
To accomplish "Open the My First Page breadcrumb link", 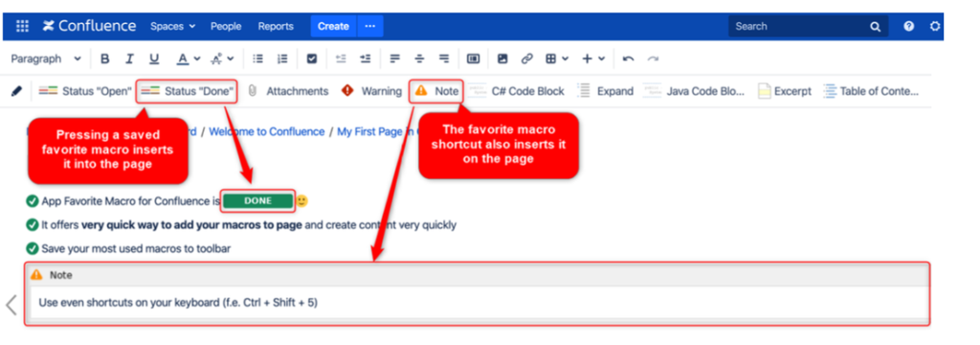I will (x=377, y=131).
